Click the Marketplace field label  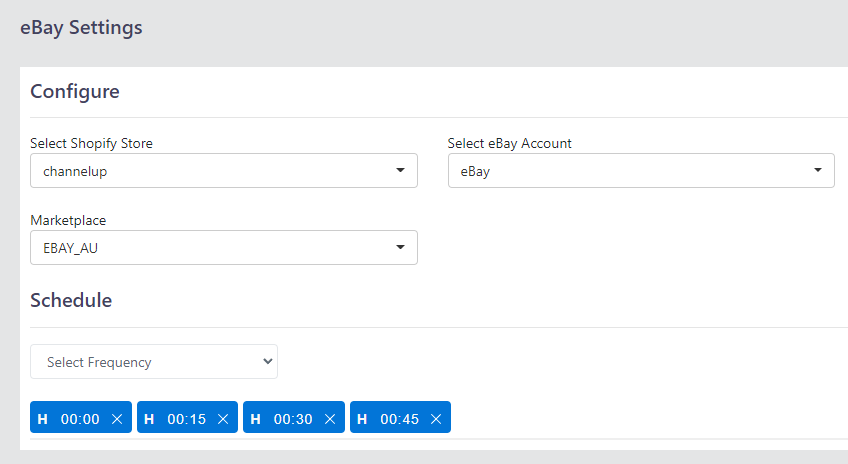[x=68, y=220]
